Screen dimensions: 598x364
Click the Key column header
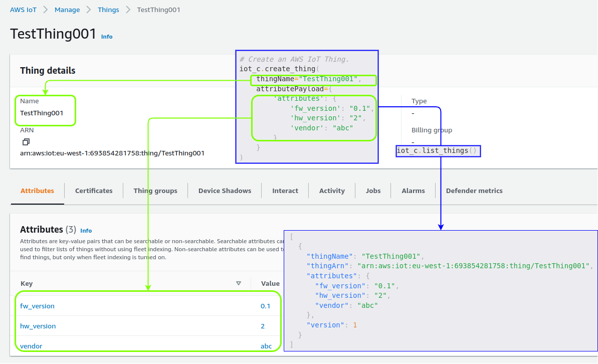[x=27, y=283]
